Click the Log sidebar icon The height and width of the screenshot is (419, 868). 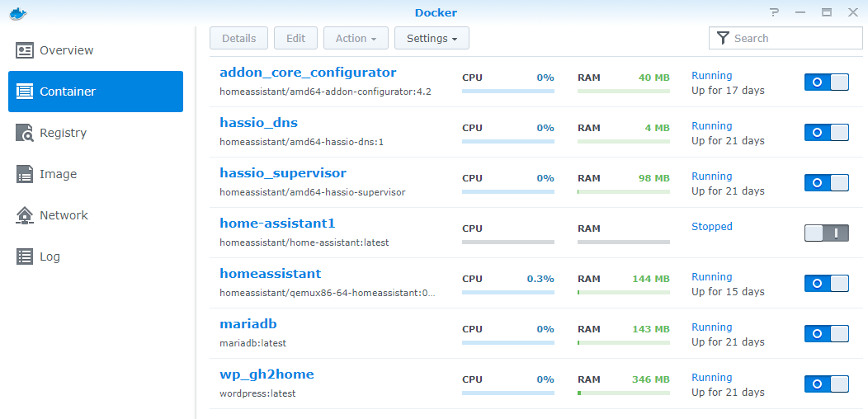click(x=25, y=257)
